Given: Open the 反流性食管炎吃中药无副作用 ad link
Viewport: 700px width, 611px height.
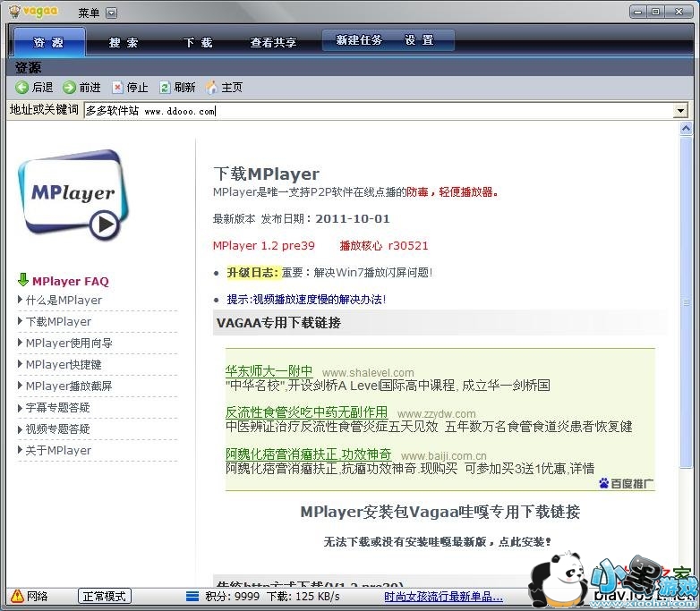Looking at the screenshot, I should tap(307, 412).
